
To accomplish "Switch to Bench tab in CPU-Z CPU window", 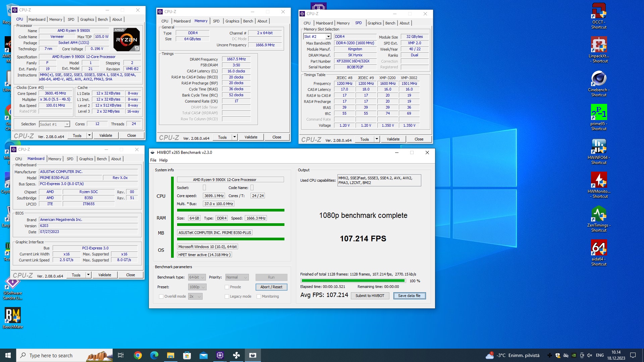I will (x=103, y=19).
